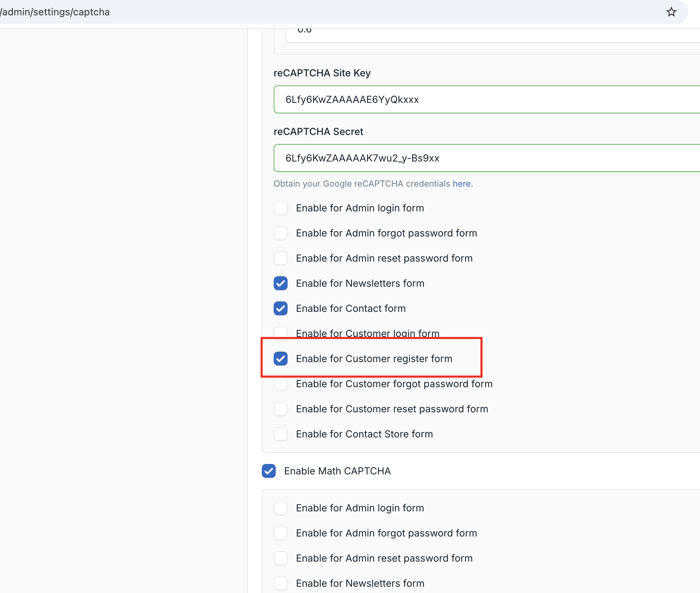Open the 'here' reCAPTCHA credentials link
700x593 pixels.
pos(462,183)
